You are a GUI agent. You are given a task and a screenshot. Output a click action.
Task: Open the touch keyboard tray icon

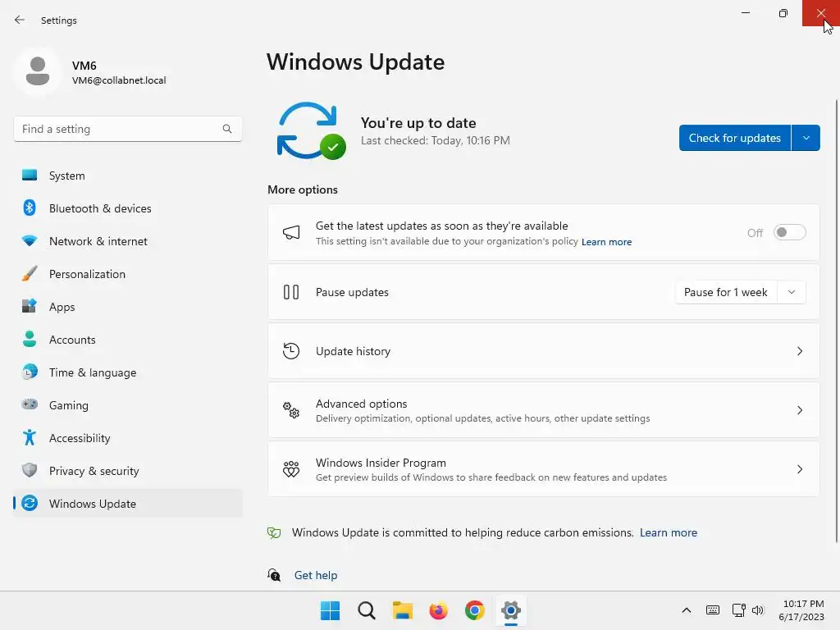[713, 610]
